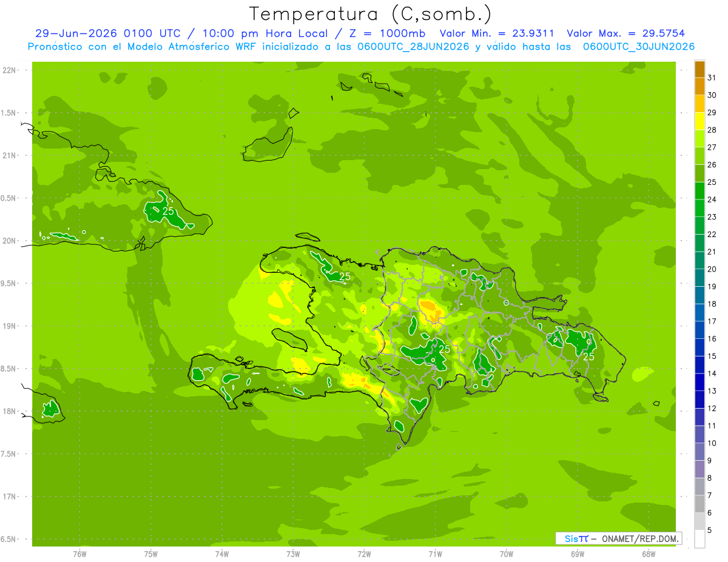
Task: Click the "74W" longitude label
Action: click(x=222, y=554)
